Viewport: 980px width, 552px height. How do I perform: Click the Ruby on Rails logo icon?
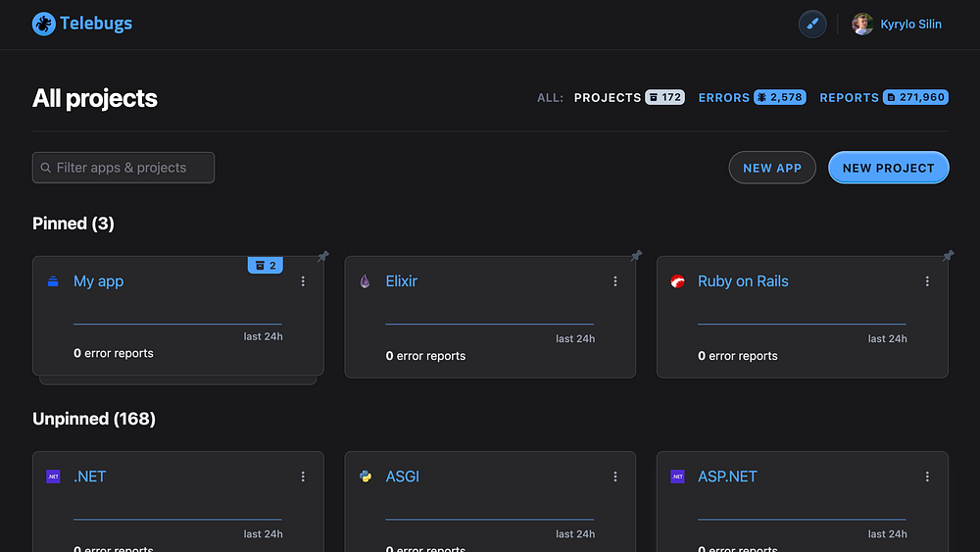(677, 281)
